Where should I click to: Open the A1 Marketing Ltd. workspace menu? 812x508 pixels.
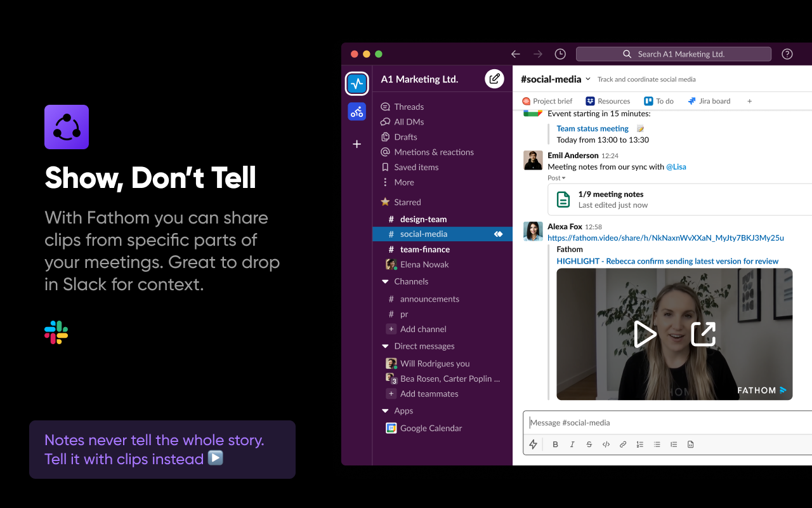coord(419,79)
